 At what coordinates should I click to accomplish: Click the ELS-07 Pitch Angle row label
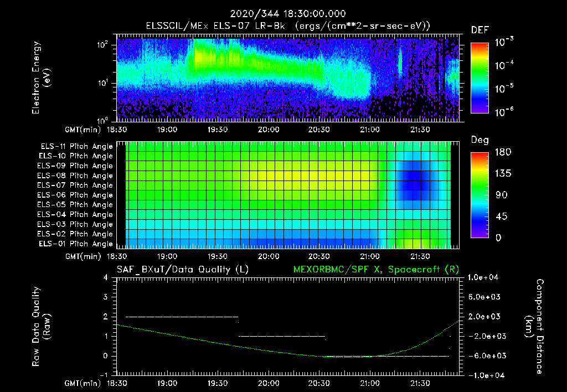tap(75, 185)
